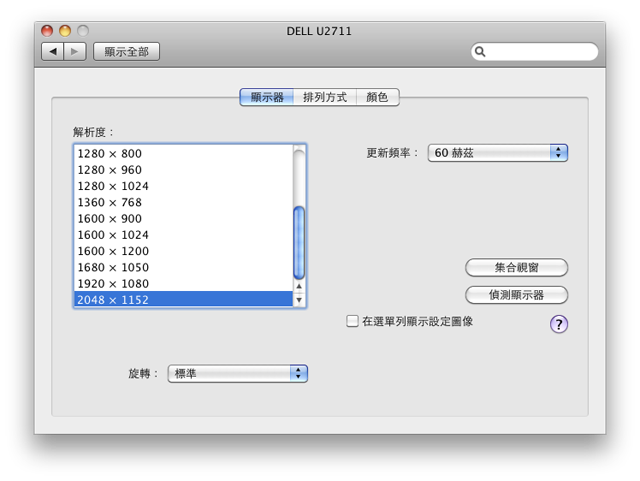Viewport: 640px width, 481px height.
Task: Select resolution 1600 × 1200
Action: click(184, 251)
